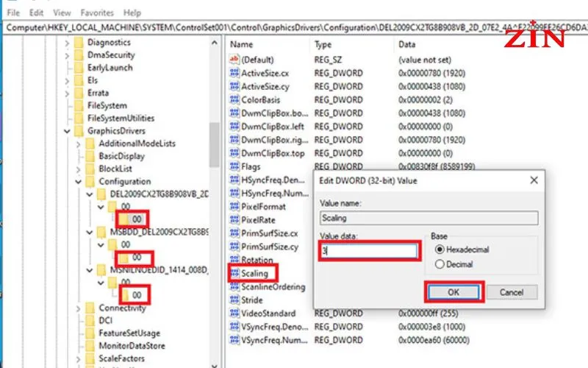
Task: Click the ScanlineOrdering value icon
Action: (x=234, y=286)
